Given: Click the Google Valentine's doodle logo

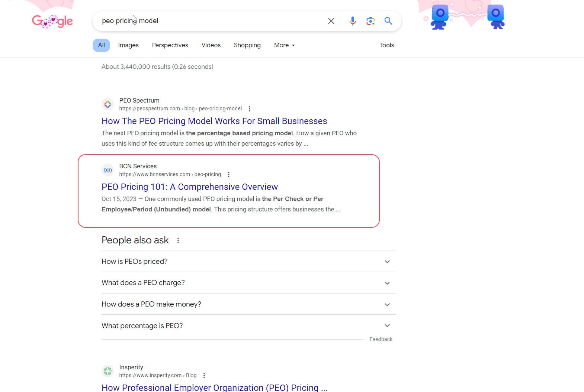Looking at the screenshot, I should [x=52, y=21].
